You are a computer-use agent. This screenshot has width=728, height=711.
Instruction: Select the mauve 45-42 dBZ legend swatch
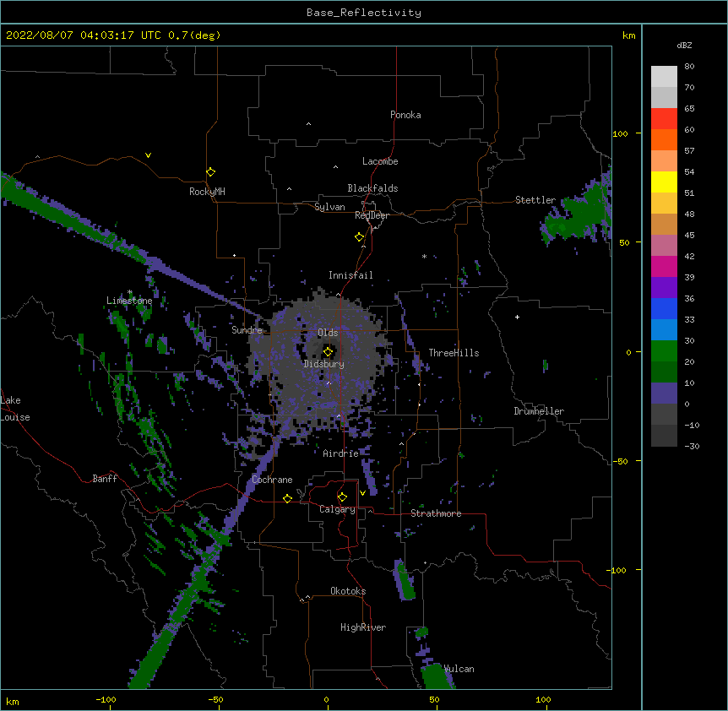tap(664, 246)
